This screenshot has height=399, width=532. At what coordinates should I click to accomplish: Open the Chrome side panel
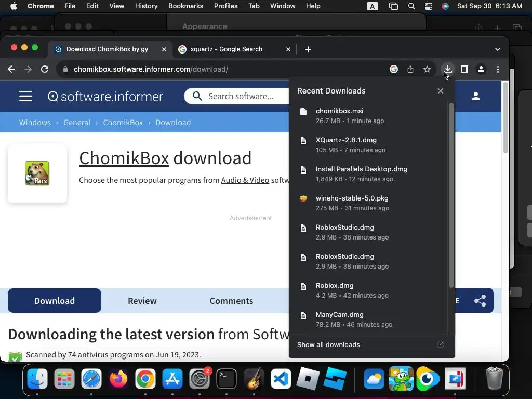[x=464, y=69]
